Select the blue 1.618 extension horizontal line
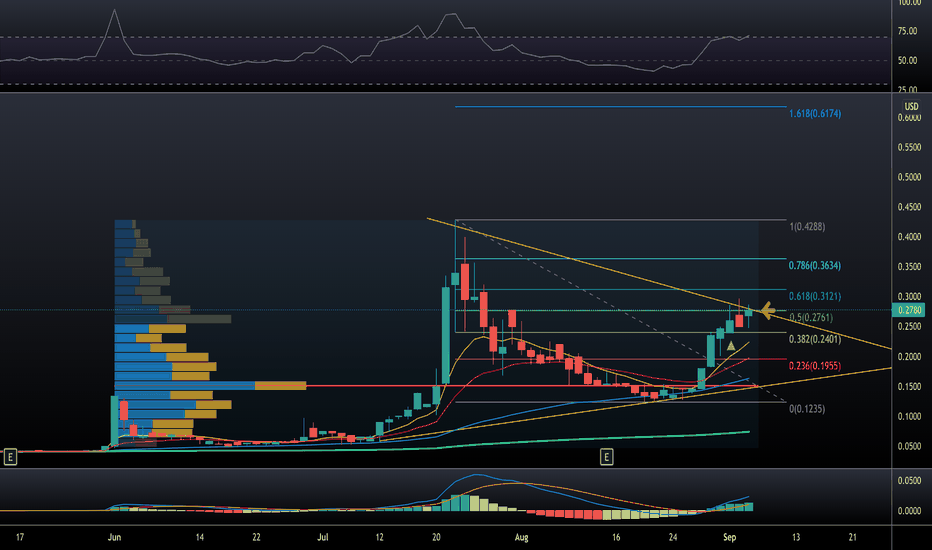Viewport: 932px width, 550px height. [x=621, y=107]
